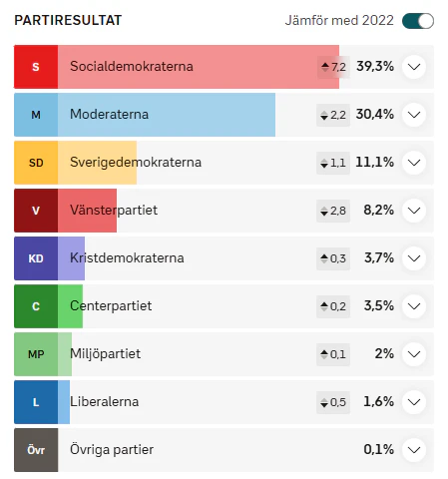The width and height of the screenshot is (448, 479).
Task: Click the blue L party badge
Action: click(36, 402)
